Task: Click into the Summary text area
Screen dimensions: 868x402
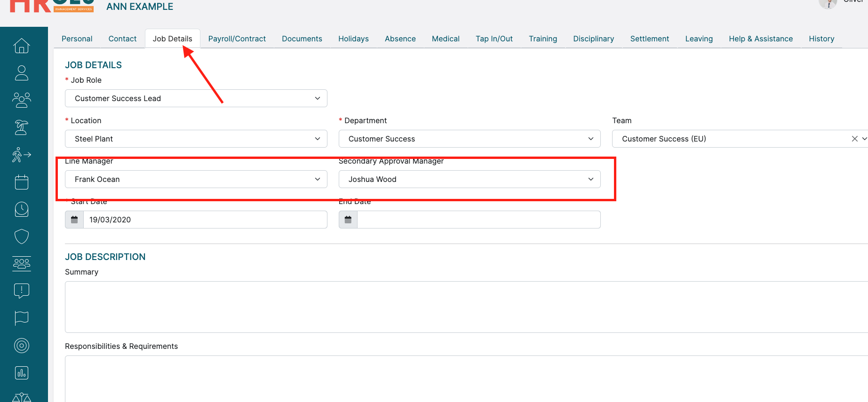Action: [466, 307]
